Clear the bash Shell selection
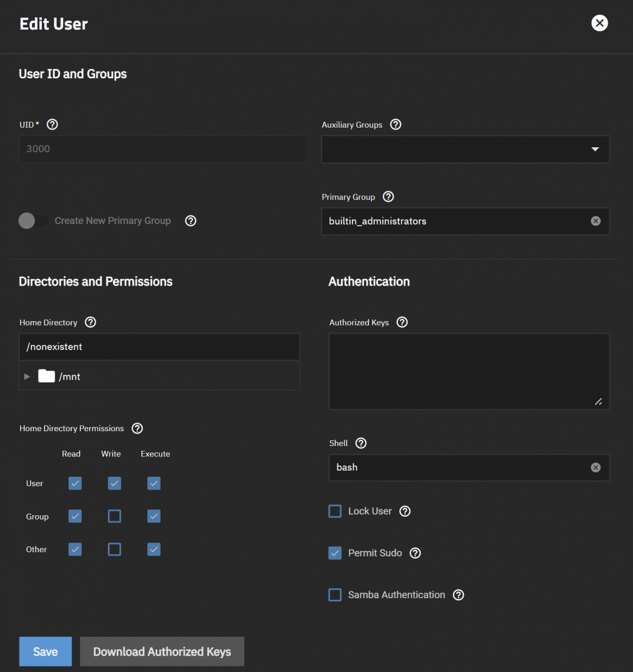633x672 pixels. click(x=595, y=468)
